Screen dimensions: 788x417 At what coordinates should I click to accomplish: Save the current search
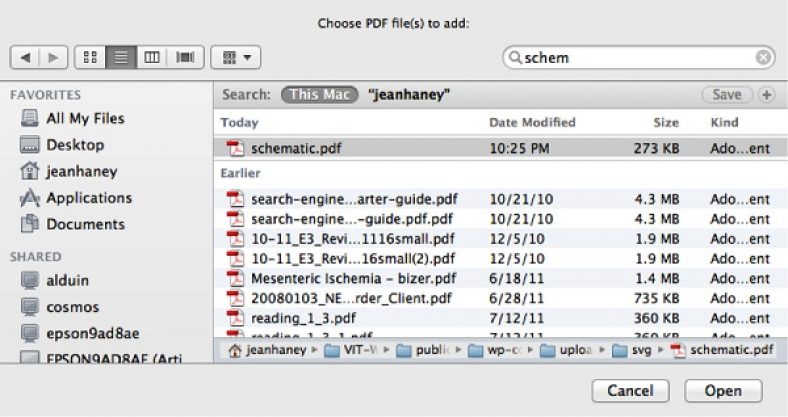[727, 94]
